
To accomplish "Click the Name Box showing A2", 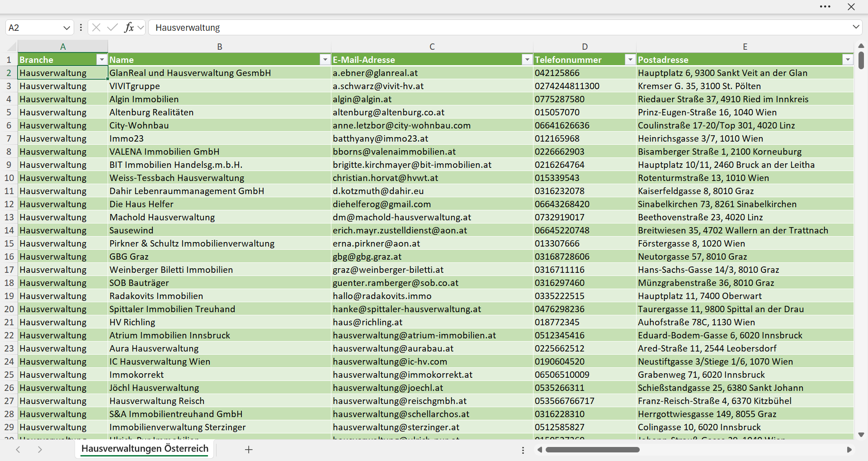I will click(34, 28).
